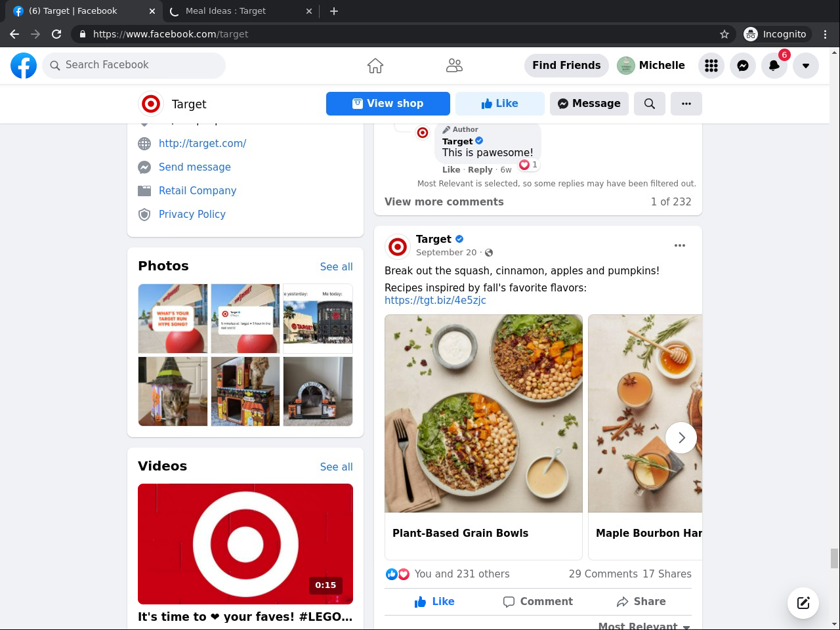Click 'You and 231 others' reactions text
Viewport: 840px width, 630px height.
point(462,574)
